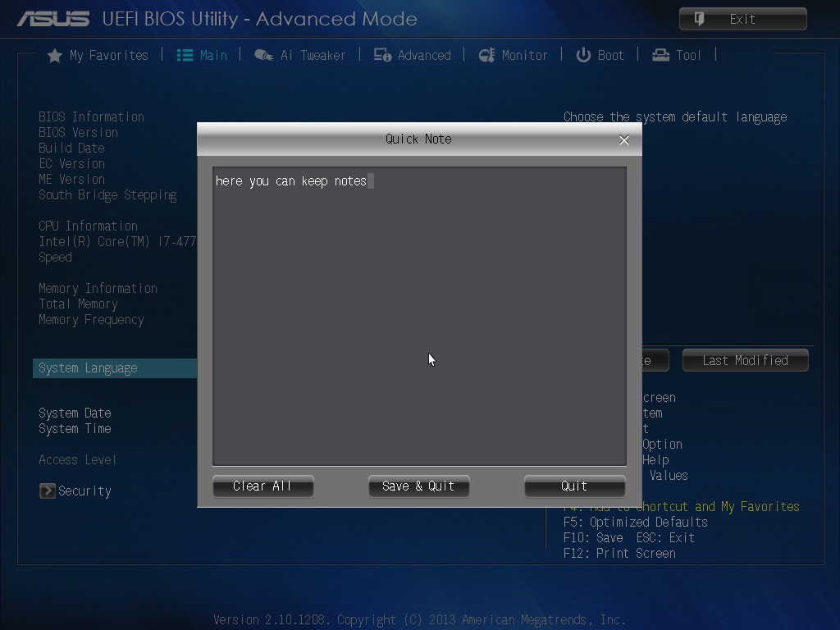Image resolution: width=840 pixels, height=630 pixels.
Task: Click the Ai Tweaker icon
Action: [263, 55]
